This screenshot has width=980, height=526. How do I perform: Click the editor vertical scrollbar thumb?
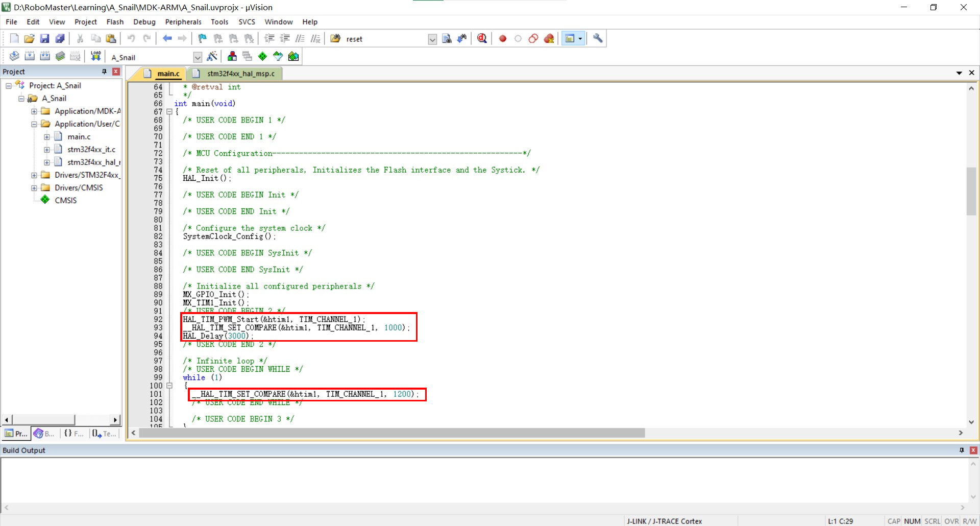coord(971,192)
